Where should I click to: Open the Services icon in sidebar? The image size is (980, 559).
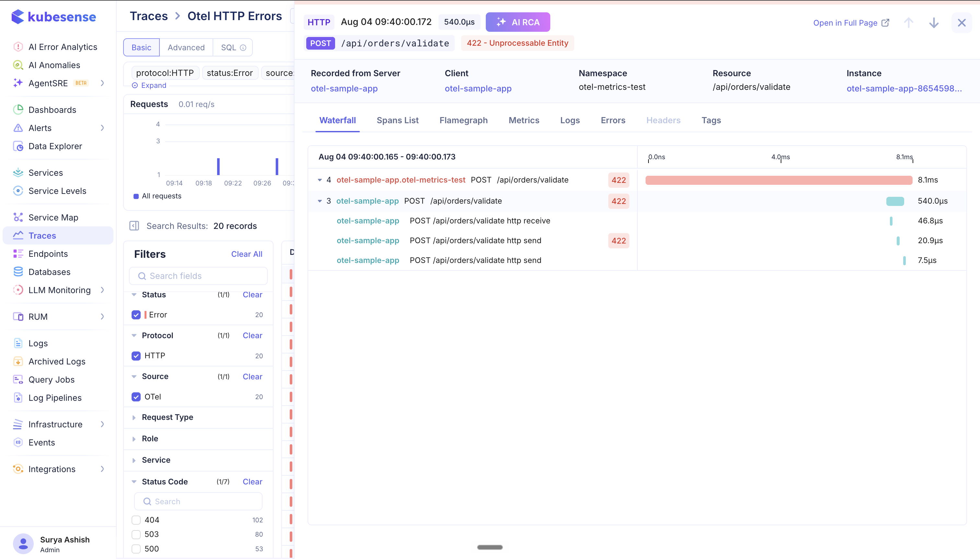click(x=18, y=173)
